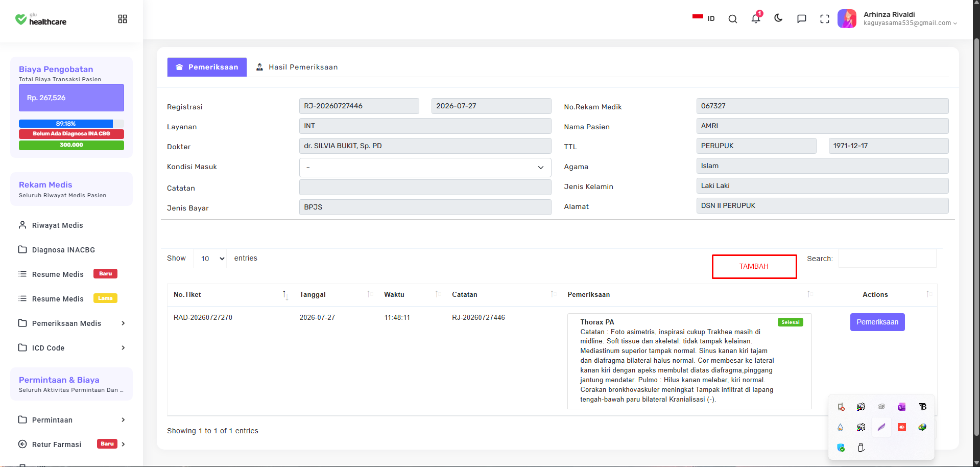Open the Kondisi Masuk dropdown
This screenshot has height=467, width=980.
click(425, 168)
